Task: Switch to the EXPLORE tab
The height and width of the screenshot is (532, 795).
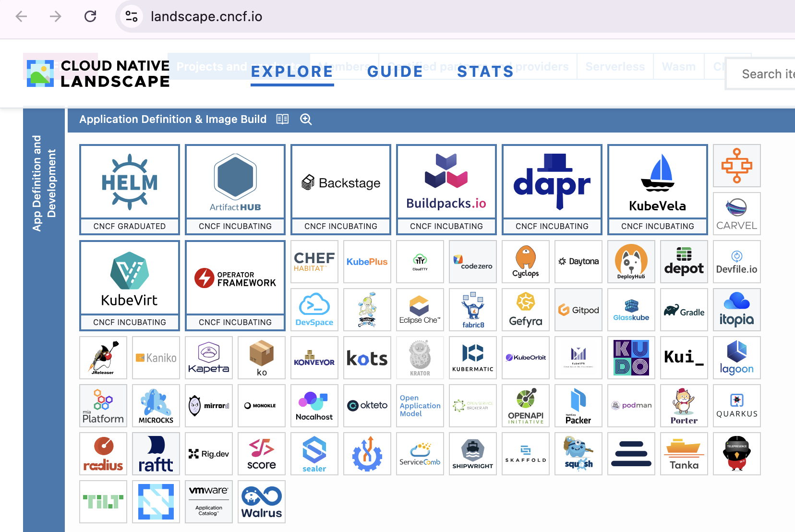Action: click(292, 72)
